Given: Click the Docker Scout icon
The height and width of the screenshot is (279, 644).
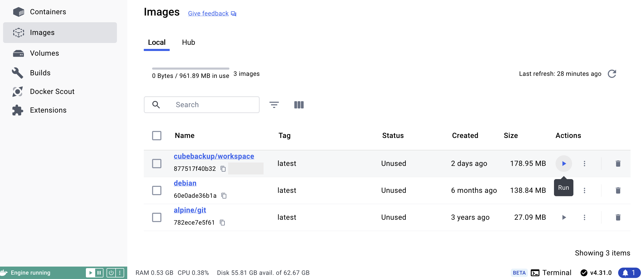Looking at the screenshot, I should pyautogui.click(x=18, y=92).
